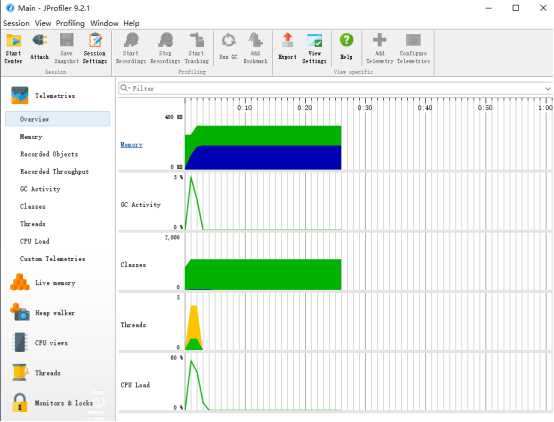Select Memory in the sidebar list
The image size is (554, 422).
pyautogui.click(x=31, y=137)
